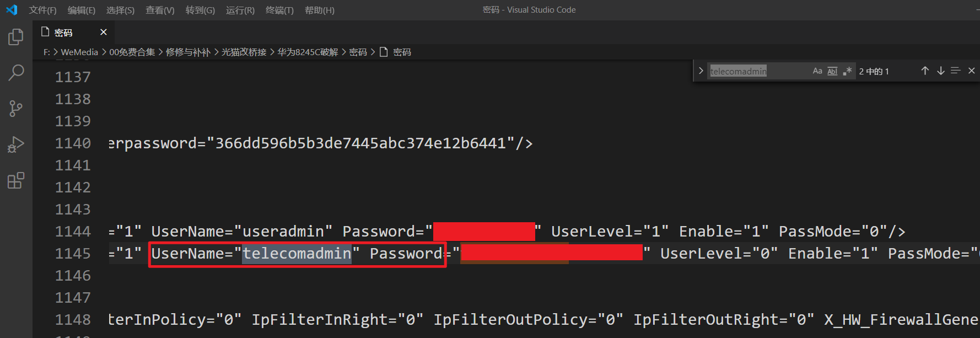Open the 华为8245C破解 breadcrumb dropdown
The image size is (980, 338).
pyautogui.click(x=308, y=52)
